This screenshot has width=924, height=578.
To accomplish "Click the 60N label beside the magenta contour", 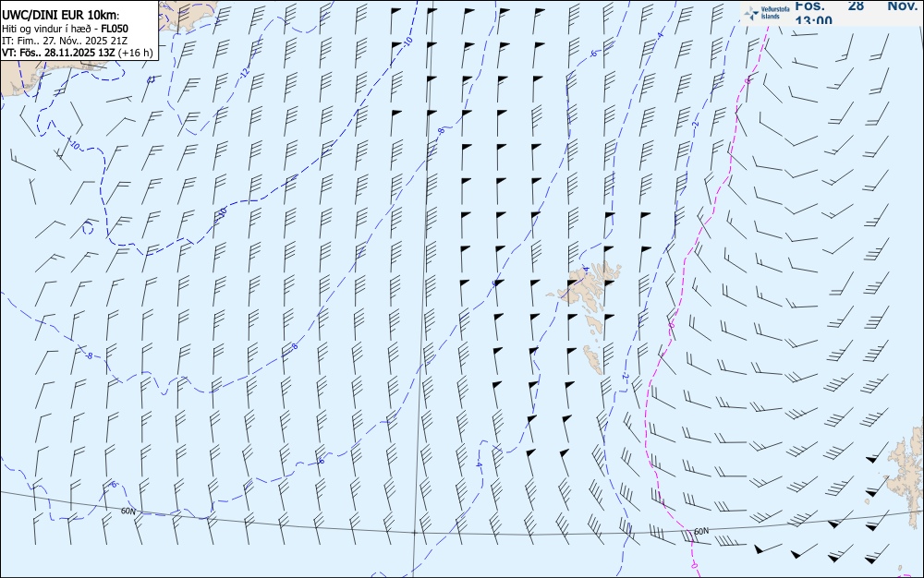I will pos(701,532).
